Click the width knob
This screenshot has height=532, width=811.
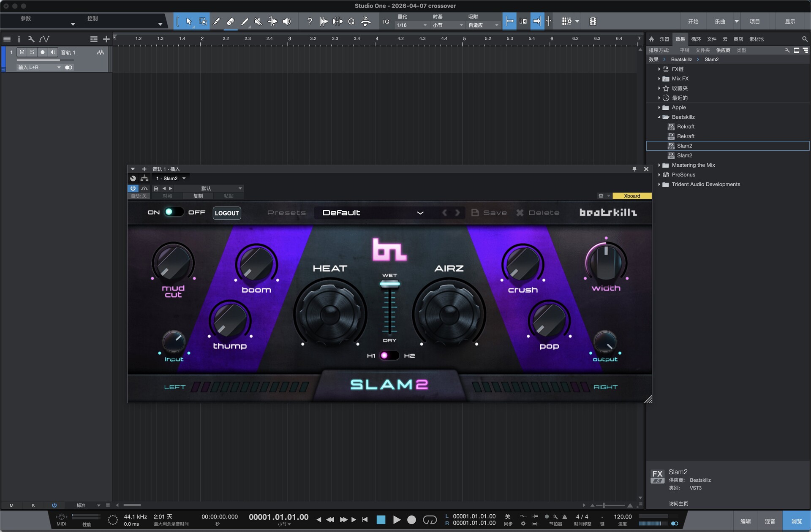click(606, 262)
